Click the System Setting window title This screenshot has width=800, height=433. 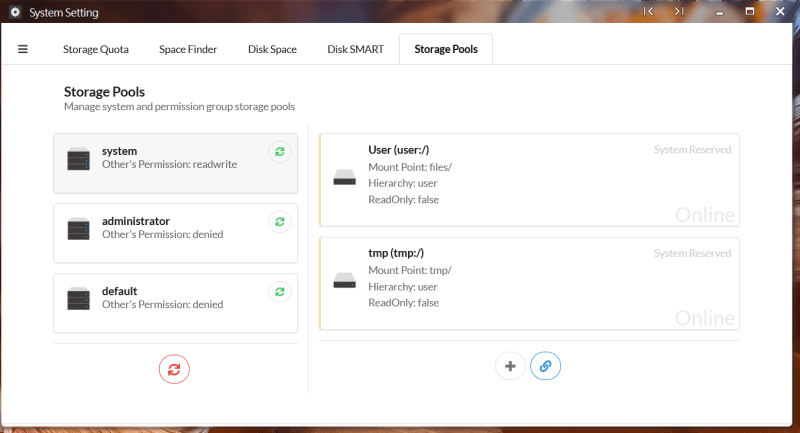(x=64, y=12)
